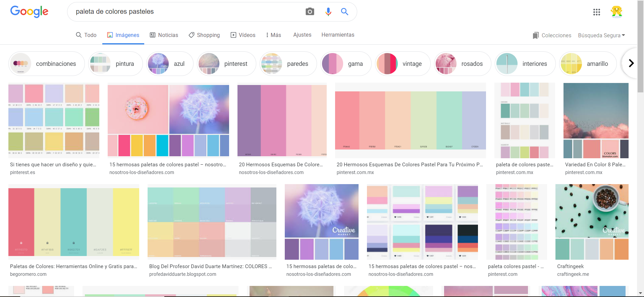Start voice search with microphone icon
Image resolution: width=644 pixels, height=297 pixels.
[x=328, y=12]
